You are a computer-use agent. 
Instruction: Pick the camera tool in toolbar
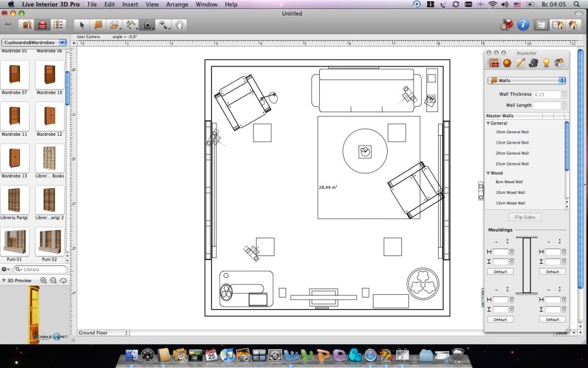147,25
